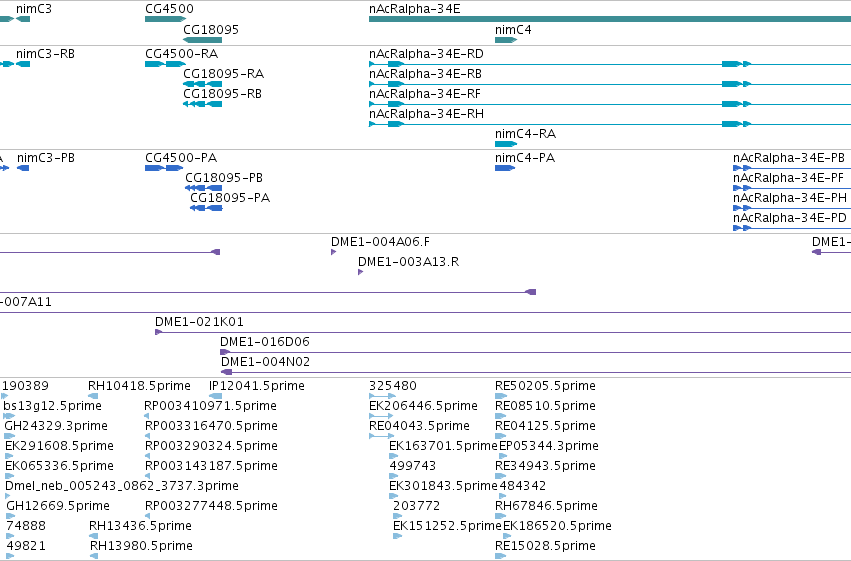Click the RH13980.5prime EST label

141,546
